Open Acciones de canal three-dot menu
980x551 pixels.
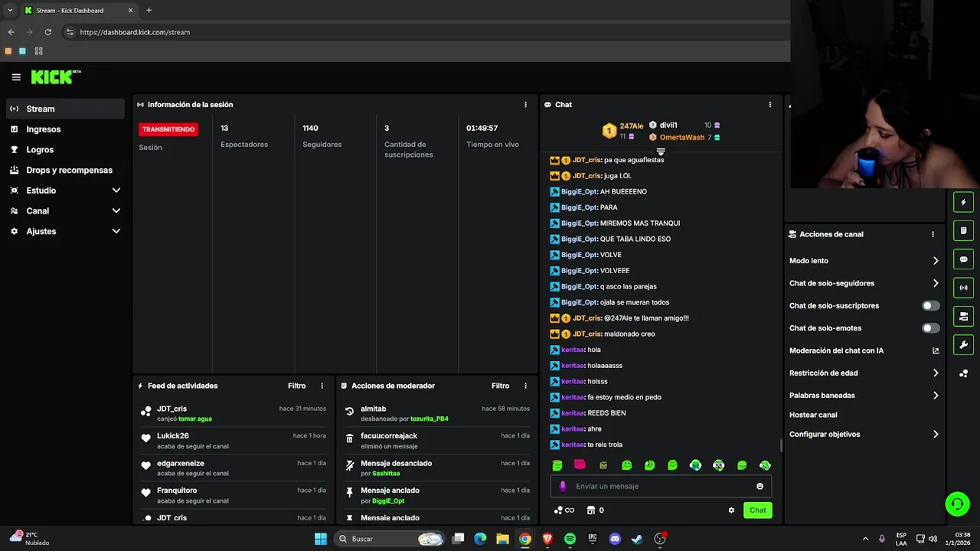[x=933, y=234]
